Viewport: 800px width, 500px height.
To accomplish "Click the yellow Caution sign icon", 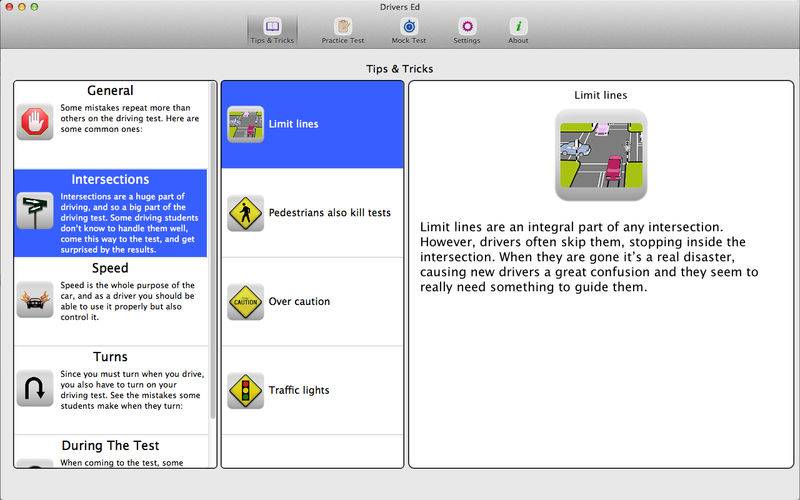I will point(245,301).
